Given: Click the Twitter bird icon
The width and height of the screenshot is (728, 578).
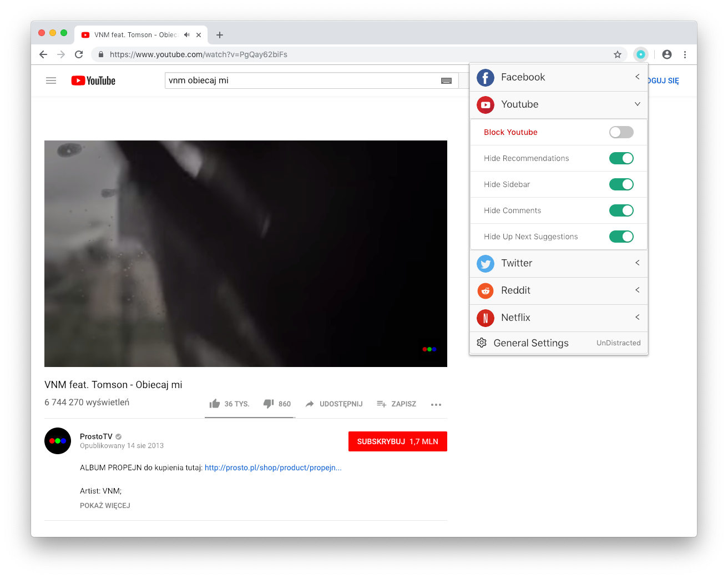Looking at the screenshot, I should pyautogui.click(x=486, y=264).
